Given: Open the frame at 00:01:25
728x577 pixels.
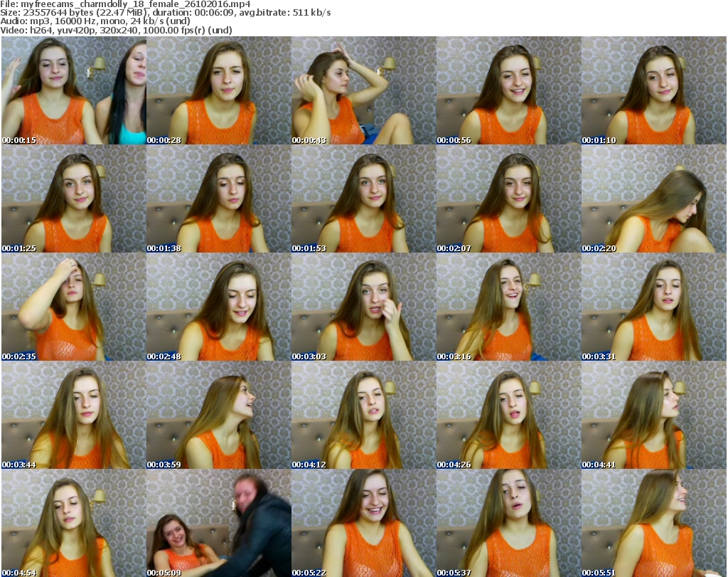Looking at the screenshot, I should [74, 198].
